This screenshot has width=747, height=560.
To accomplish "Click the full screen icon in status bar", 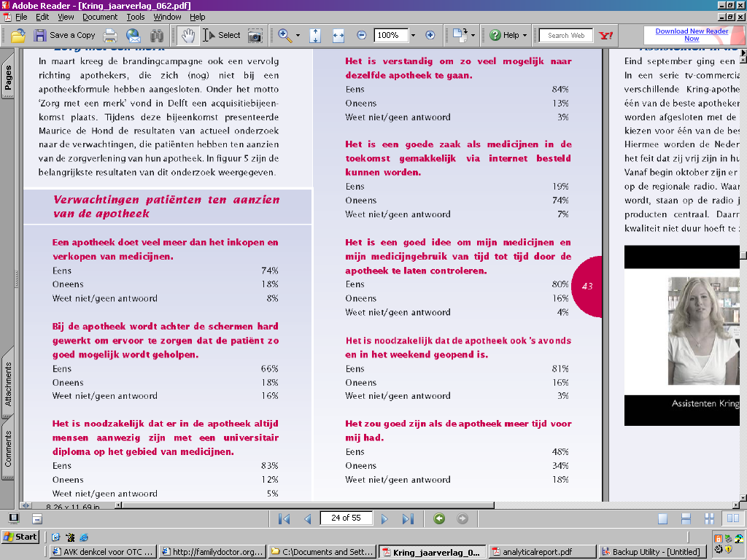I will (14, 518).
